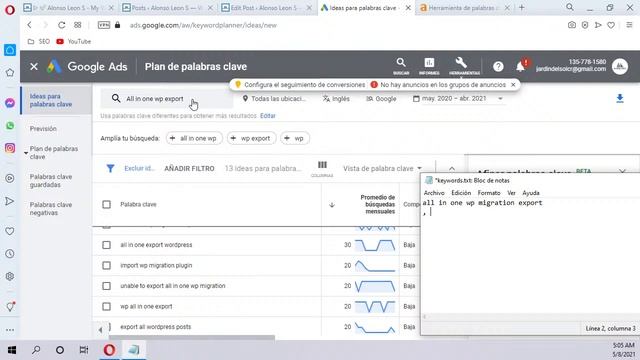Open Windows taskbar search
This screenshot has width=640, height=360.
pyautogui.click(x=36, y=350)
